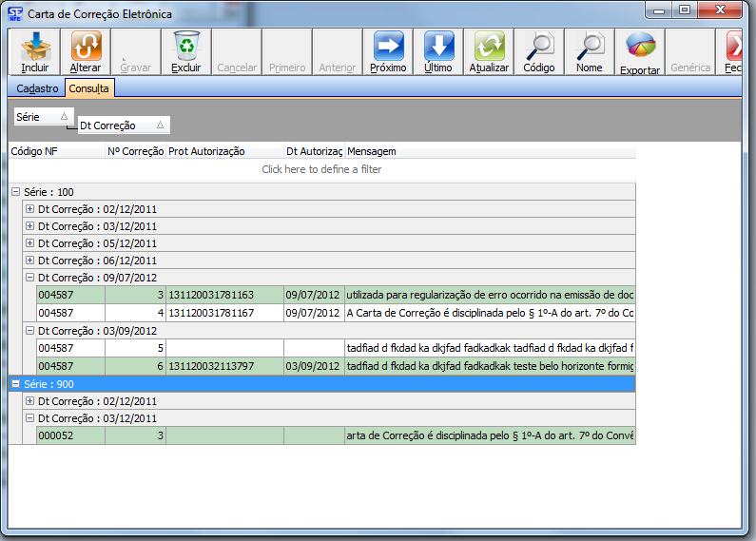756x541 pixels.
Task: Sort by Série group panel button
Action: click(x=42, y=116)
